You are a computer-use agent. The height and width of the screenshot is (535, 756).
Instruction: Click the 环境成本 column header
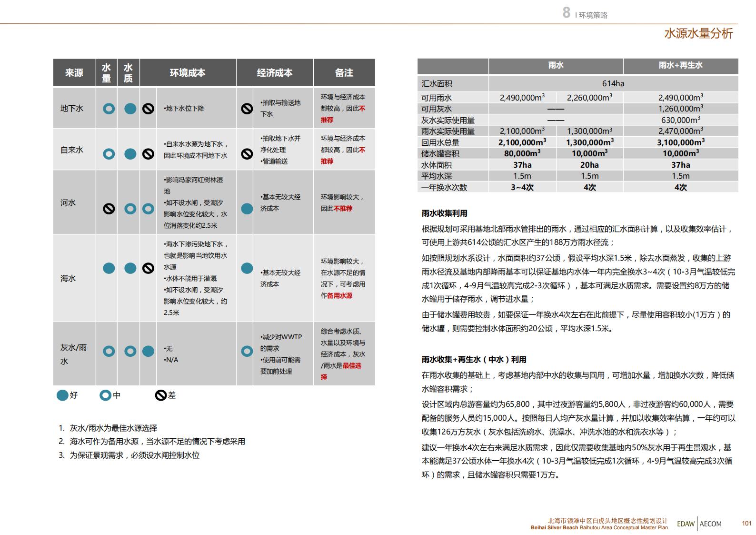188,72
